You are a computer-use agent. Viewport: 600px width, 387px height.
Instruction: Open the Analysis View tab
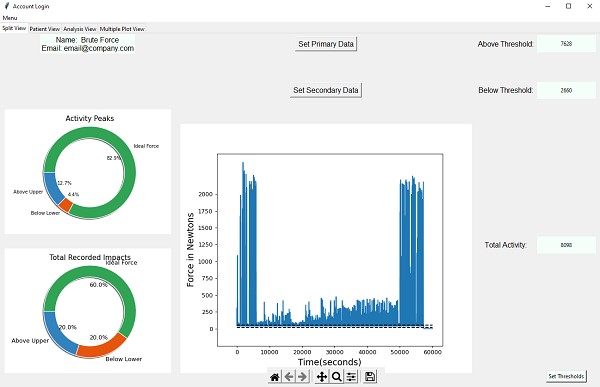tap(80, 29)
